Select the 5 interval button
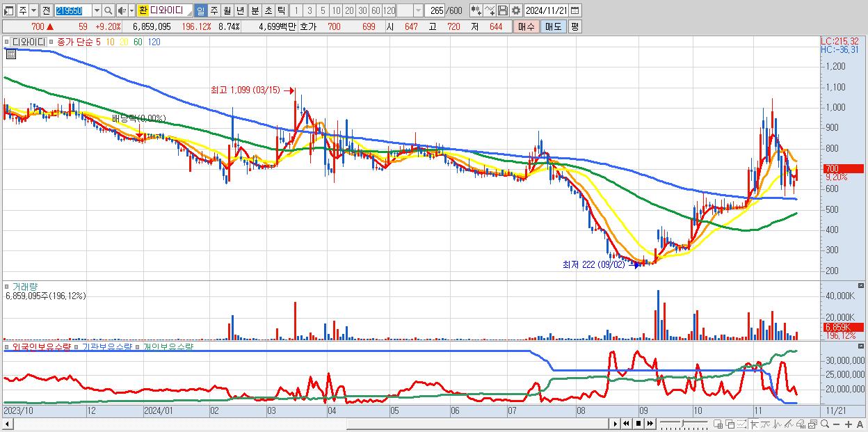868x432 pixels. tap(323, 10)
